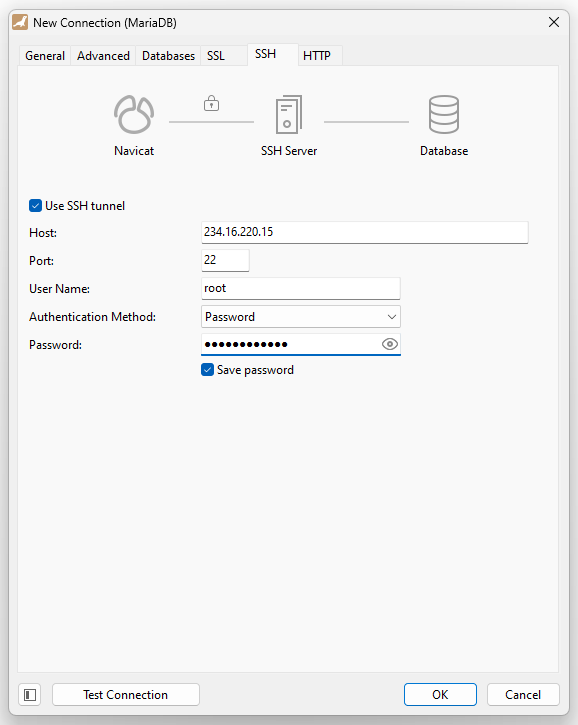Uncheck the Use SSH tunnel checkbox
Viewport: 578px width, 725px height.
(x=36, y=206)
